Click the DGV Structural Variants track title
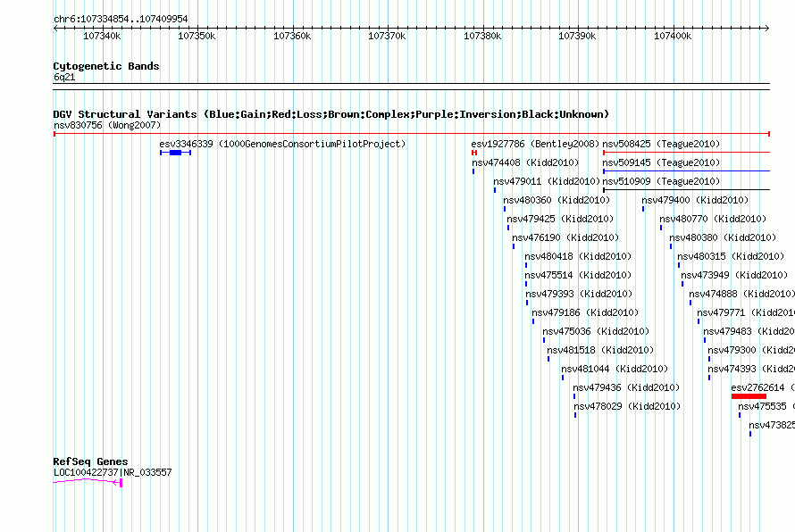 coord(331,114)
